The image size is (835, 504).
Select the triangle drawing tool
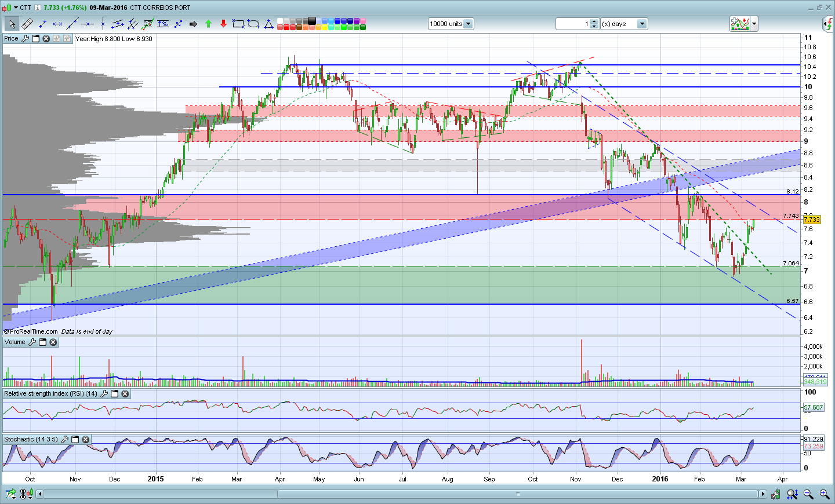[268, 24]
